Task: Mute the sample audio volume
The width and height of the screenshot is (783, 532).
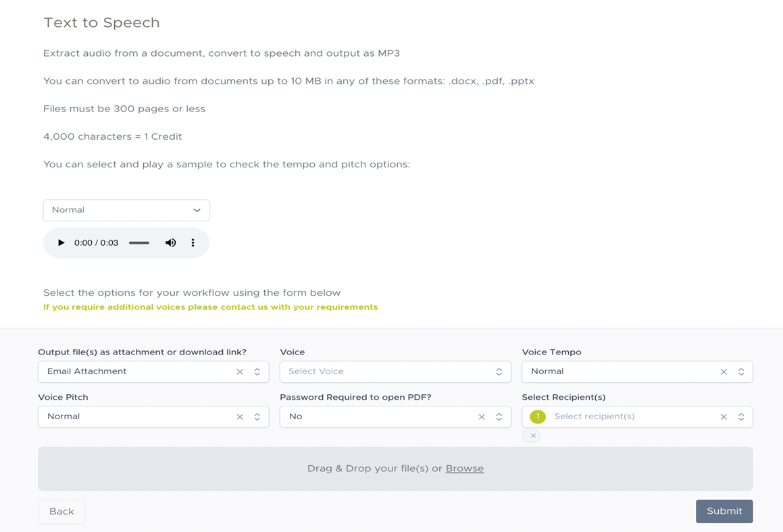Action: (x=171, y=243)
